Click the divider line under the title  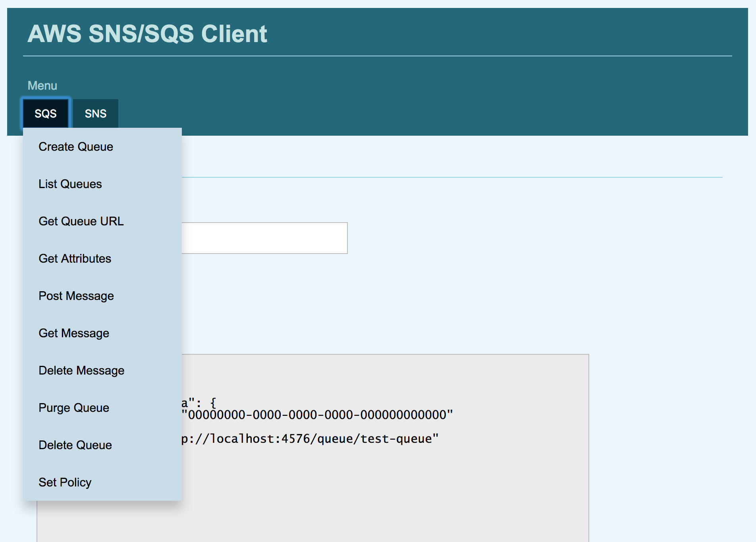pos(377,56)
